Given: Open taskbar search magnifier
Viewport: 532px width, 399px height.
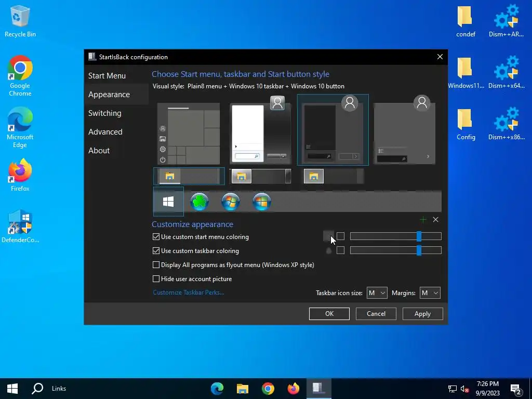Looking at the screenshot, I should [37, 389].
